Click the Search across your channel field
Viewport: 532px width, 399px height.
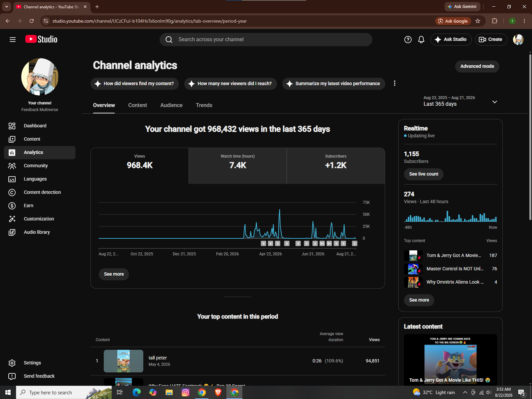[266, 40]
